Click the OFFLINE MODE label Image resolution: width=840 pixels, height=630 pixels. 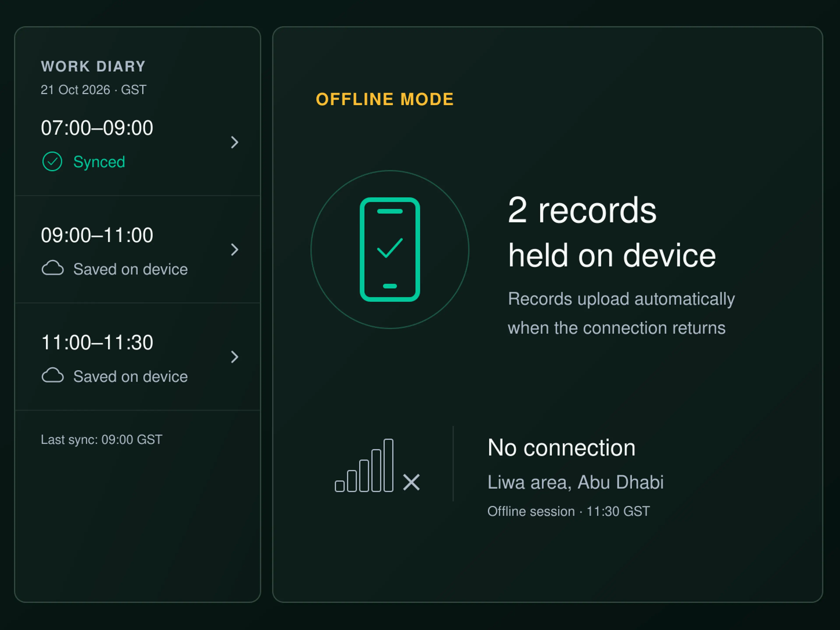click(x=385, y=100)
